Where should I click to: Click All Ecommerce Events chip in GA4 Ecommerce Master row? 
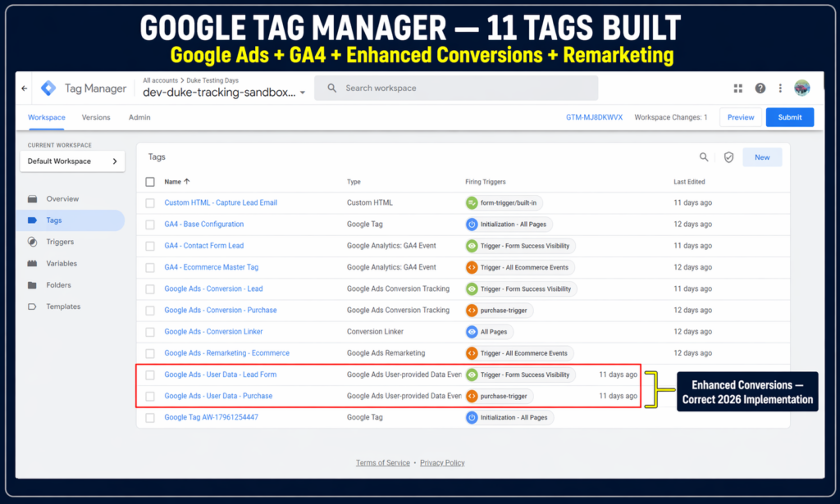pyautogui.click(x=519, y=267)
